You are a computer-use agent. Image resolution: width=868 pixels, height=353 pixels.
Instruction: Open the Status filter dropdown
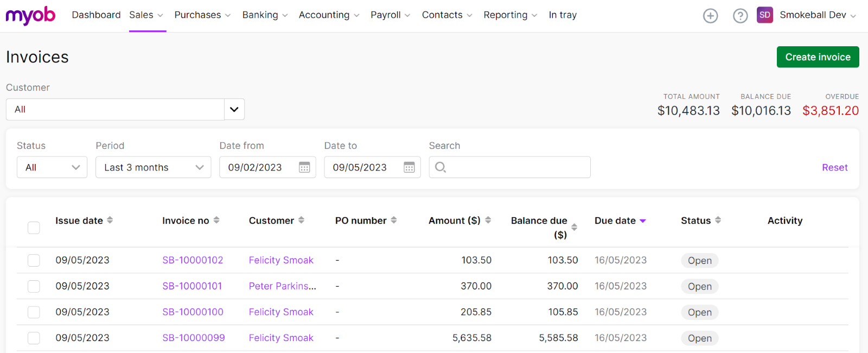[x=52, y=167]
